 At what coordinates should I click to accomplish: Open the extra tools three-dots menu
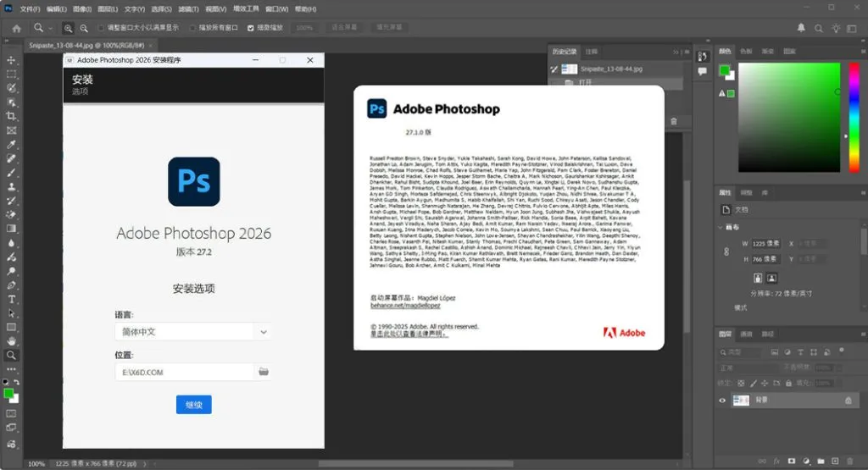pyautogui.click(x=11, y=369)
